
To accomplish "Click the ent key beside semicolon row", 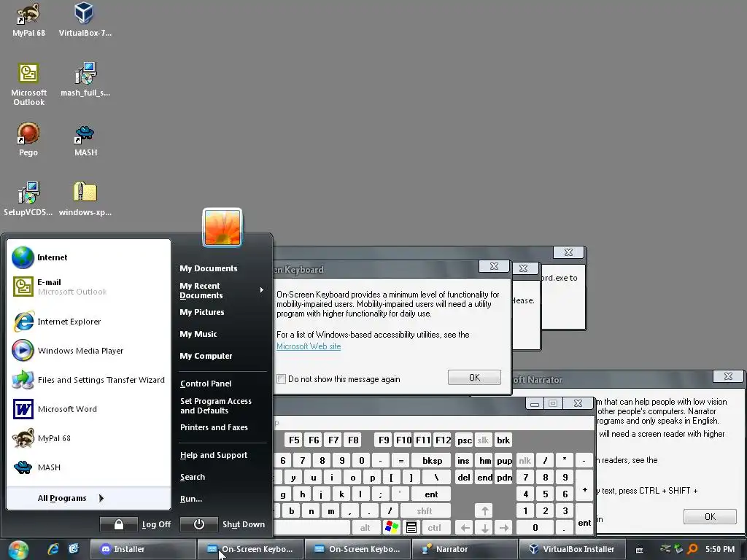I will [x=431, y=494].
